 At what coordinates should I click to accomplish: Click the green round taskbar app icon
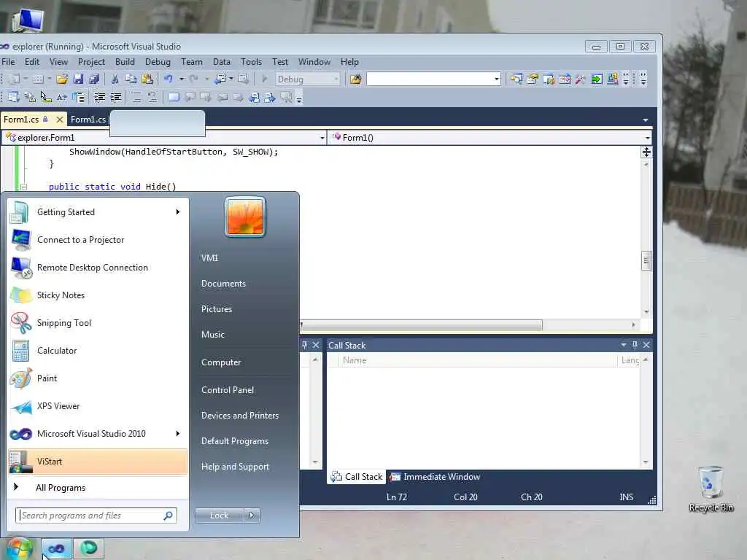[88, 548]
